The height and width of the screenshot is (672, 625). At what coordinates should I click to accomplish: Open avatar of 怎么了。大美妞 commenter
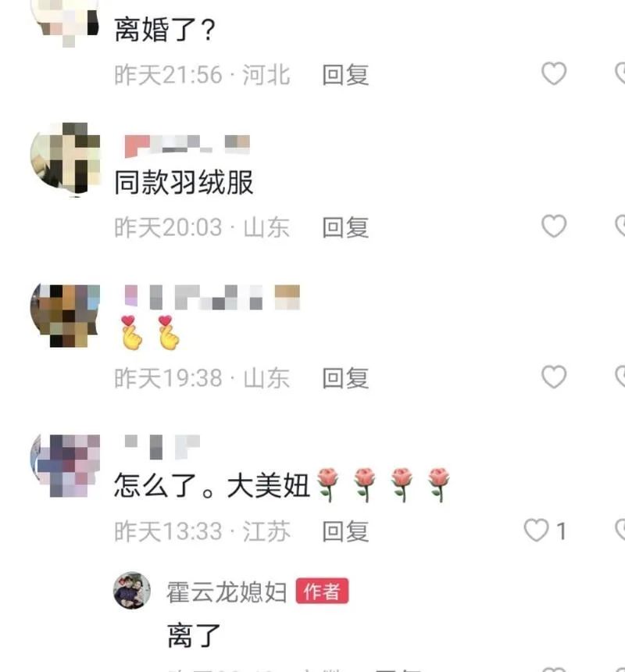coord(65,466)
